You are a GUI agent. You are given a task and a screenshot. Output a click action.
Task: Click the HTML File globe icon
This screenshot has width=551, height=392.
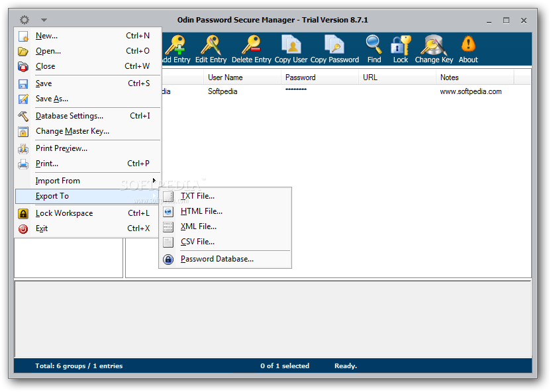168,212
